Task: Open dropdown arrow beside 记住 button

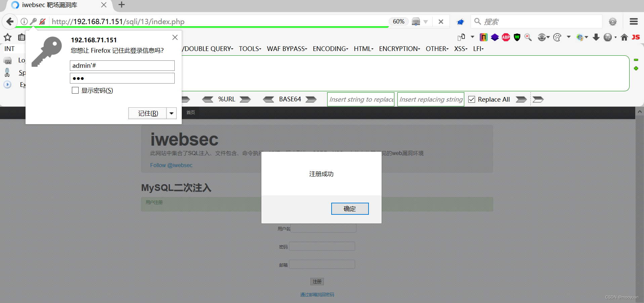Action: click(172, 113)
